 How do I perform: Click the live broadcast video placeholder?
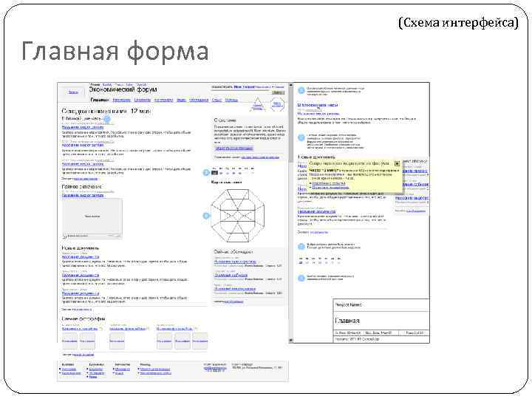[x=92, y=216]
